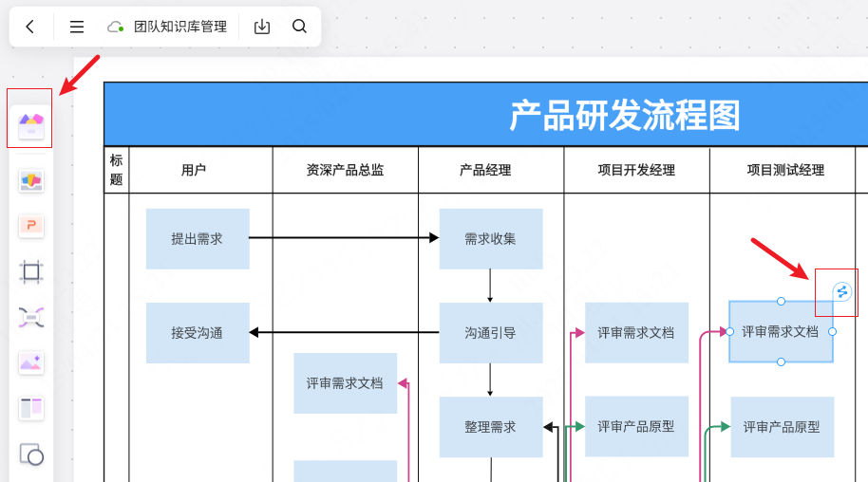Select 评审需求文档 node under 资深产品总监
The height and width of the screenshot is (482, 868).
pos(346,383)
